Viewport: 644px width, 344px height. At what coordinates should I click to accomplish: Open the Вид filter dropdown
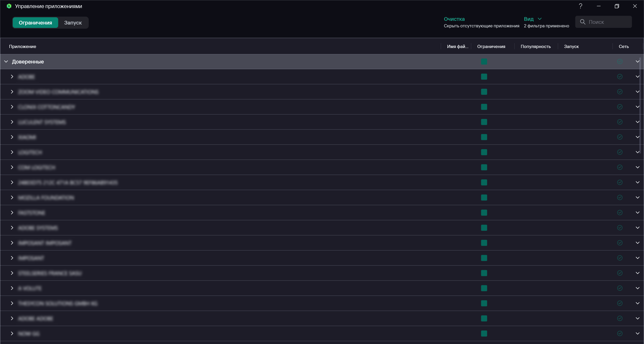click(x=532, y=19)
